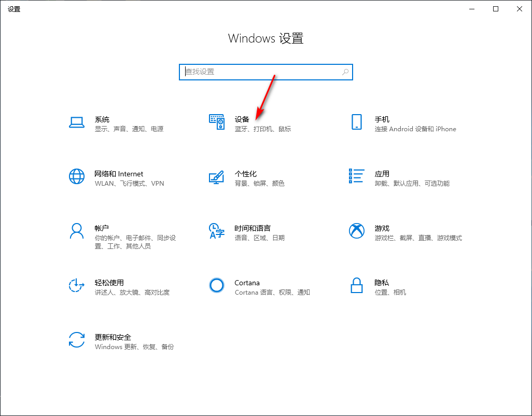Open Windows 更新、恢复、备份 options
The height and width of the screenshot is (416, 532).
(134, 346)
